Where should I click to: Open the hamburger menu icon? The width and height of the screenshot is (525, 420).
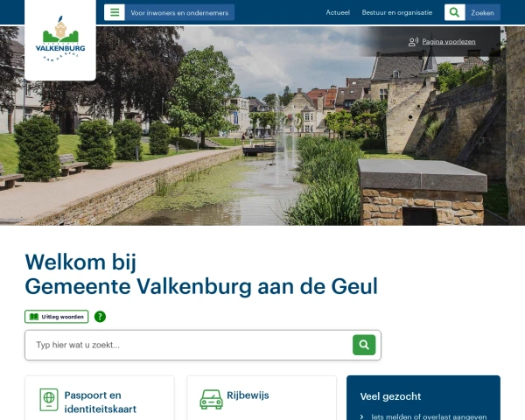(115, 12)
